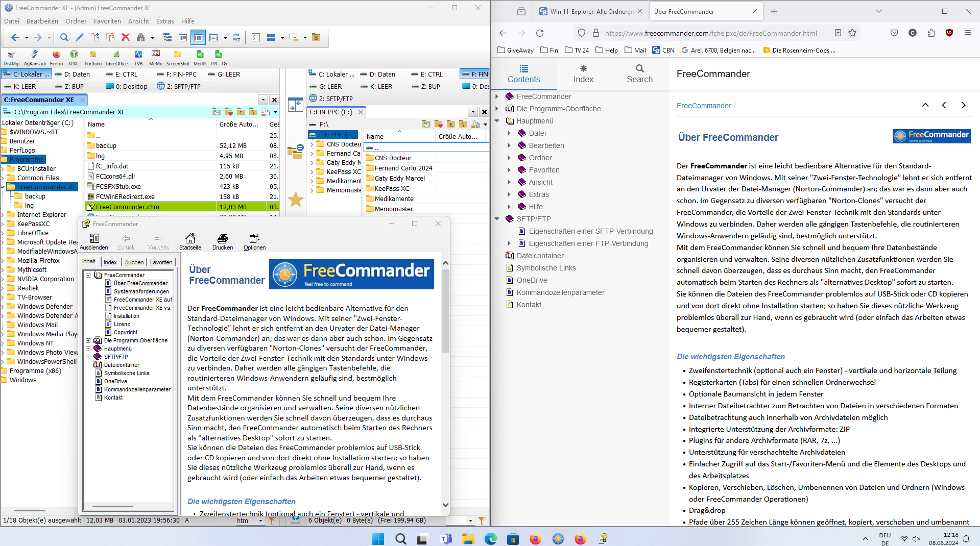The image size is (980, 546).
Task: Click the red X delete icon
Action: pos(126,37)
